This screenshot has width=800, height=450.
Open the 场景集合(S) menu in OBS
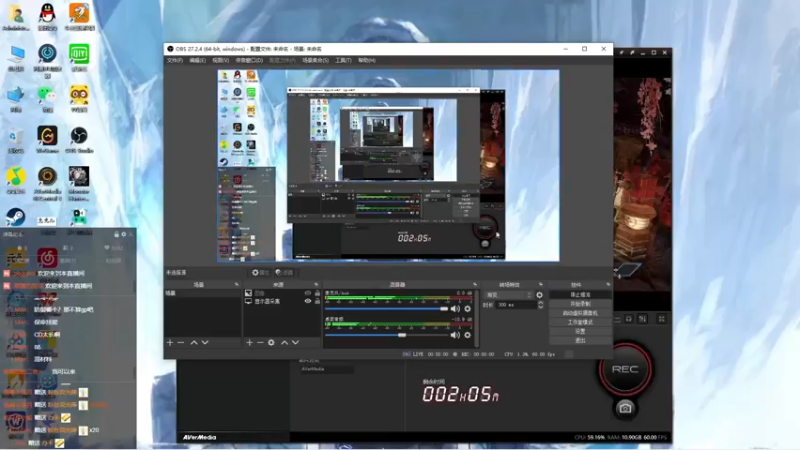[315, 60]
